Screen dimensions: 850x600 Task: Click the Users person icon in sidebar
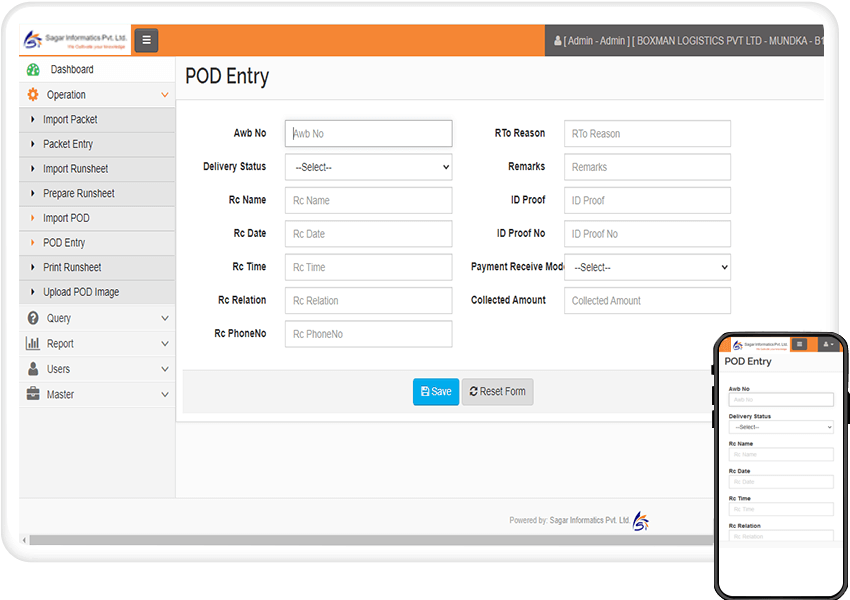(31, 370)
